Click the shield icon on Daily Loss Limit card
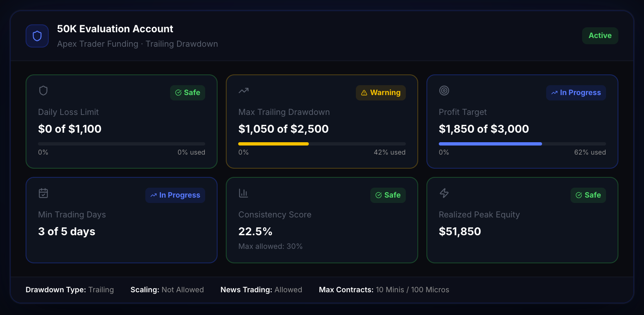 (x=43, y=90)
